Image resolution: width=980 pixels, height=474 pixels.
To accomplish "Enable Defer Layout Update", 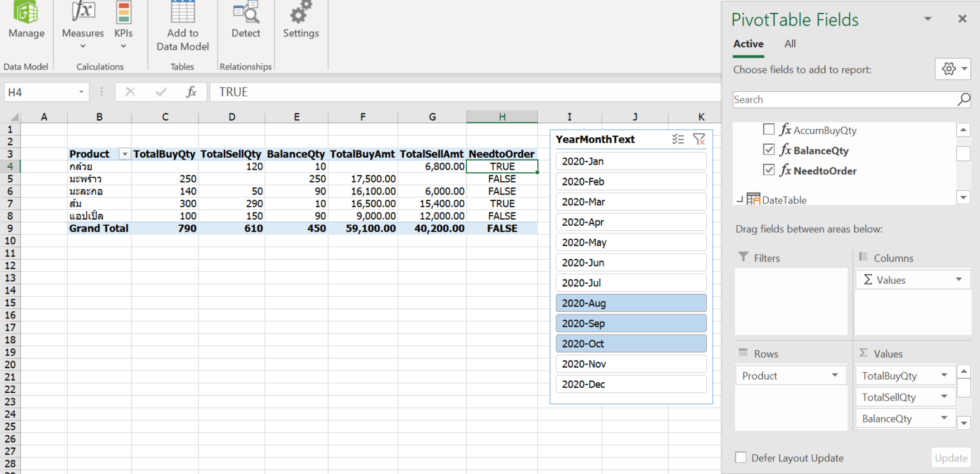I will click(x=741, y=457).
